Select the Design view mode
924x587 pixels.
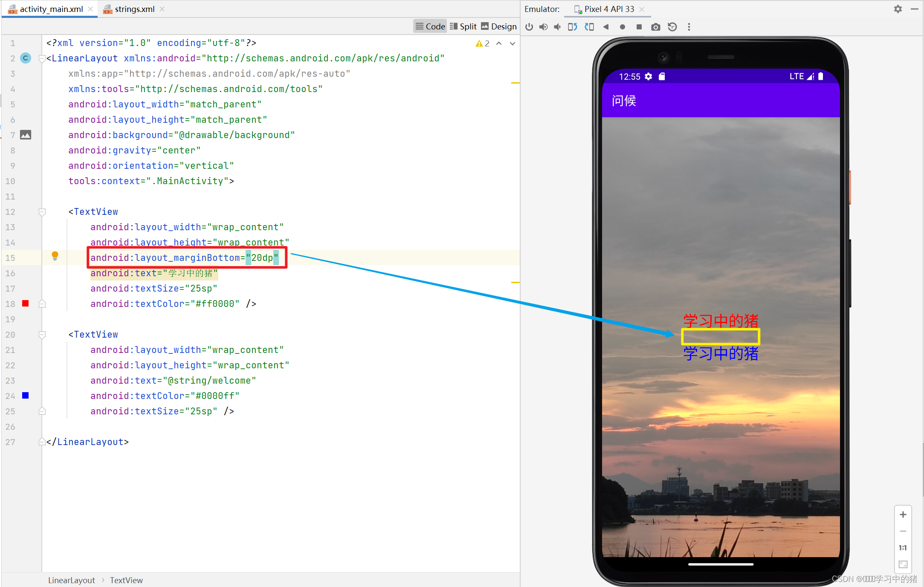click(499, 26)
